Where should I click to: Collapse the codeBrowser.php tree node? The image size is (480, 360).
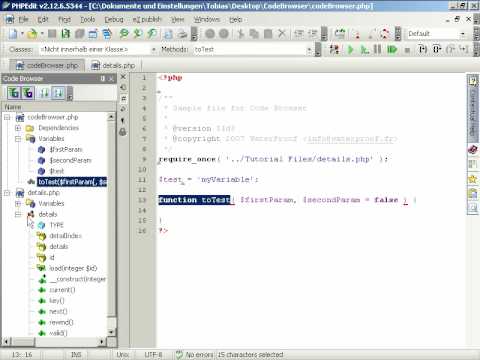click(7, 117)
